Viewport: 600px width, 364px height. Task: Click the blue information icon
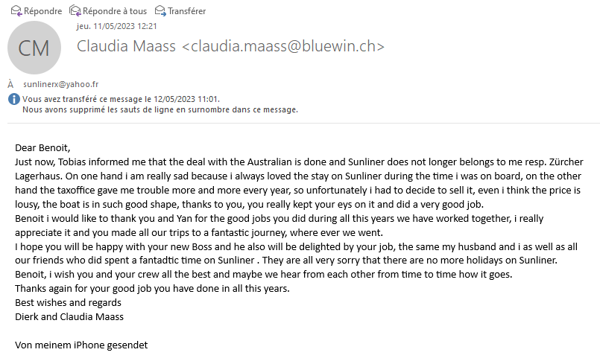tap(13, 99)
